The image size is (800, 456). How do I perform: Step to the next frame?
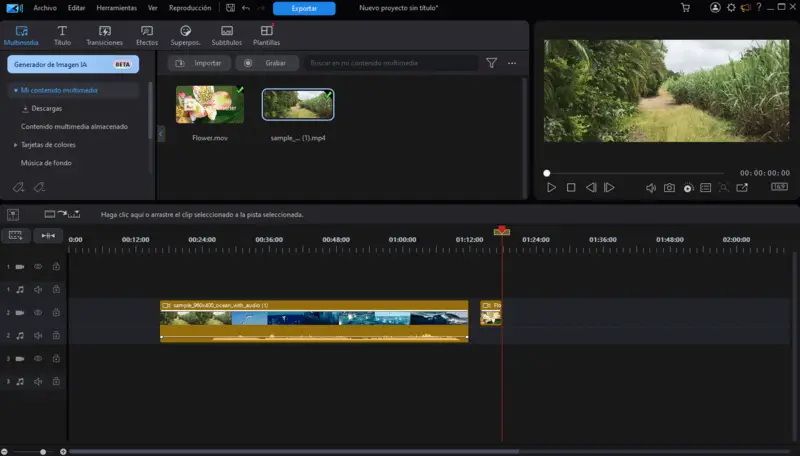pos(609,188)
